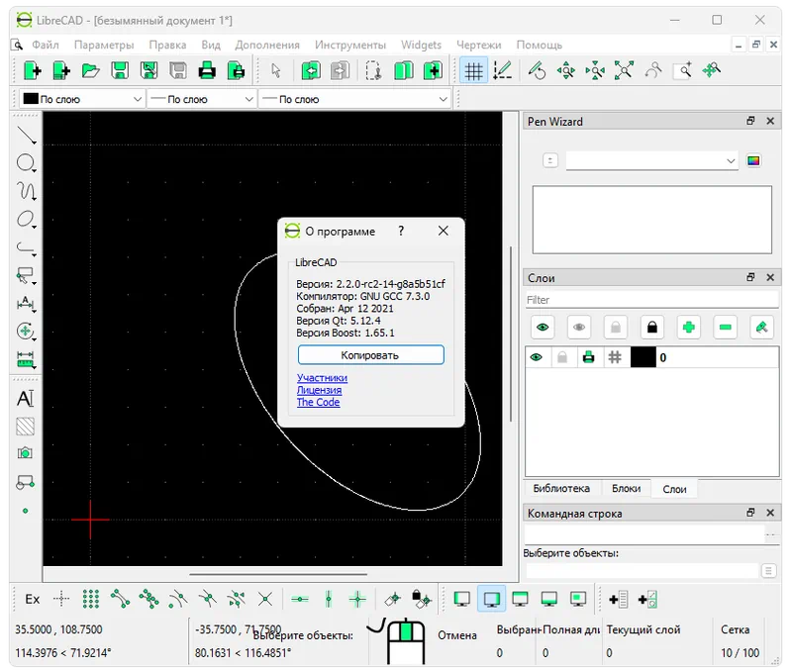Image resolution: width=792 pixels, height=672 pixels.
Task: Toggle the grid display icon
Action: tap(474, 70)
